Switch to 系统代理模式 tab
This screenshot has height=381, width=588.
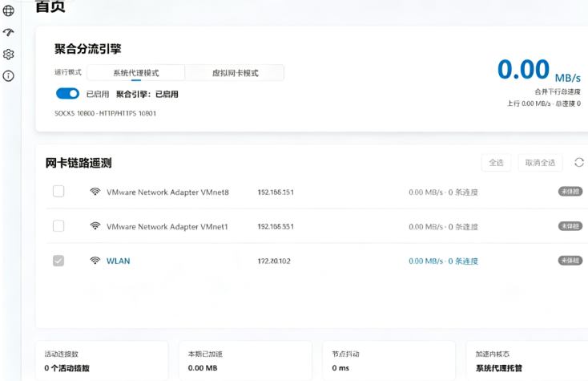(135, 73)
